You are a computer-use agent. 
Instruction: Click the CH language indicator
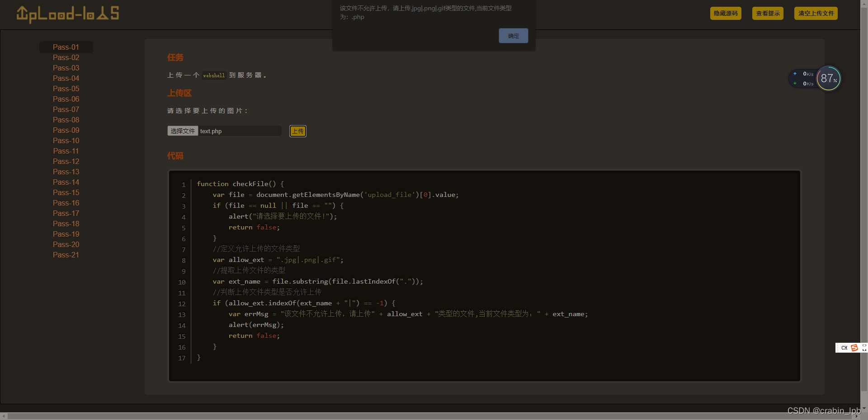point(844,348)
